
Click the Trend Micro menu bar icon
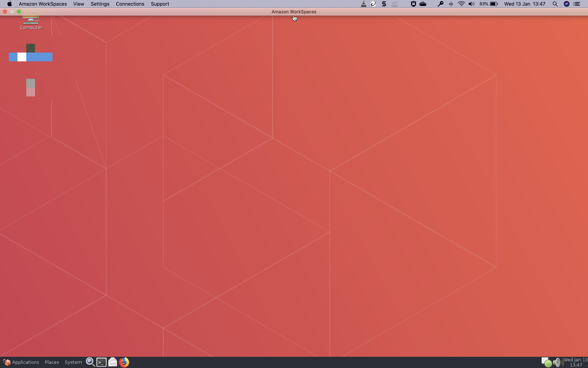pyautogui.click(x=373, y=4)
